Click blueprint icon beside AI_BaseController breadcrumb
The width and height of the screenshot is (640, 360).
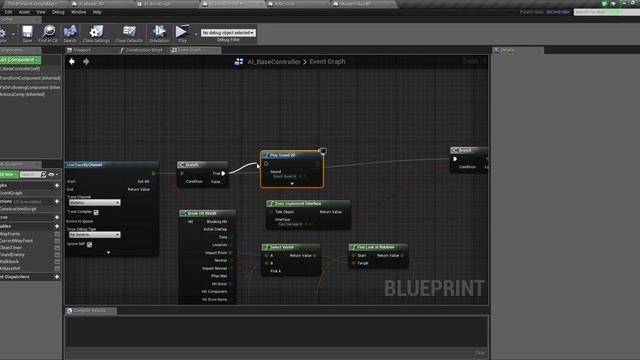[239, 62]
